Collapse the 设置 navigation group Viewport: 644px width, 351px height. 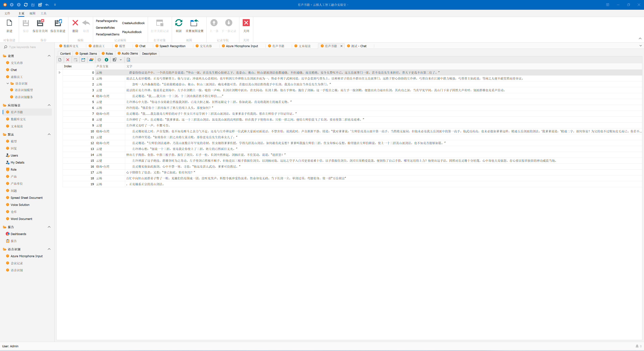click(x=49, y=56)
